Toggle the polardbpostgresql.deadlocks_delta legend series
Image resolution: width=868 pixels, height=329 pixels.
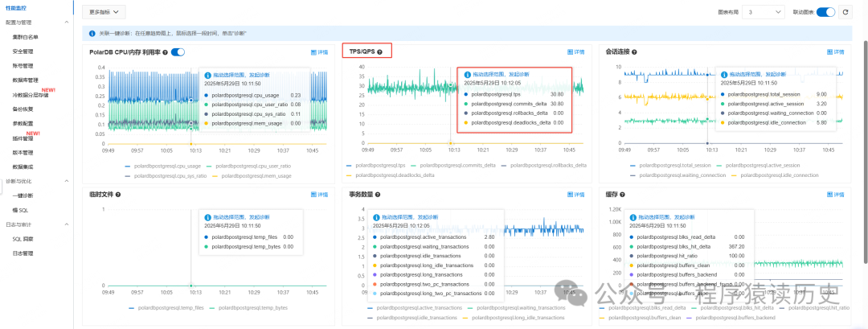pos(390,175)
